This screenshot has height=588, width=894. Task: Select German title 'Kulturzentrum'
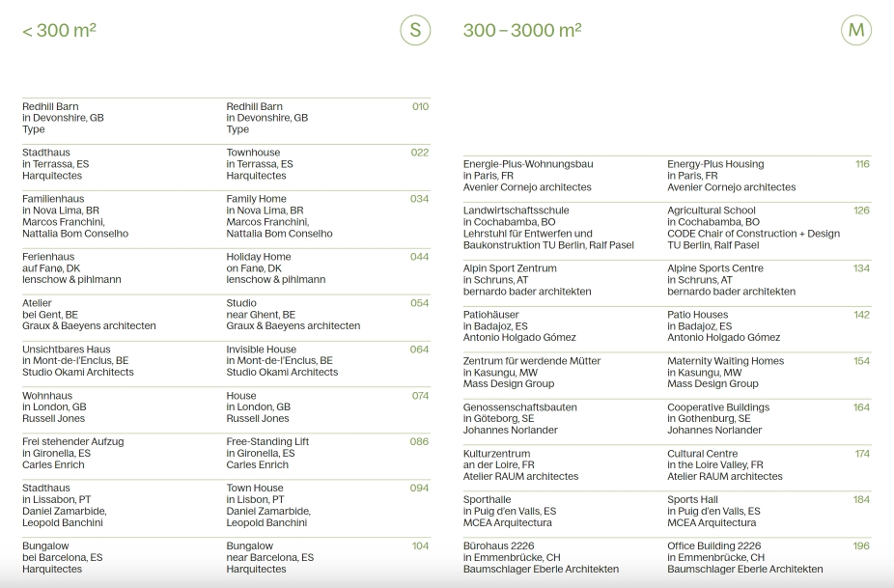[496, 454]
